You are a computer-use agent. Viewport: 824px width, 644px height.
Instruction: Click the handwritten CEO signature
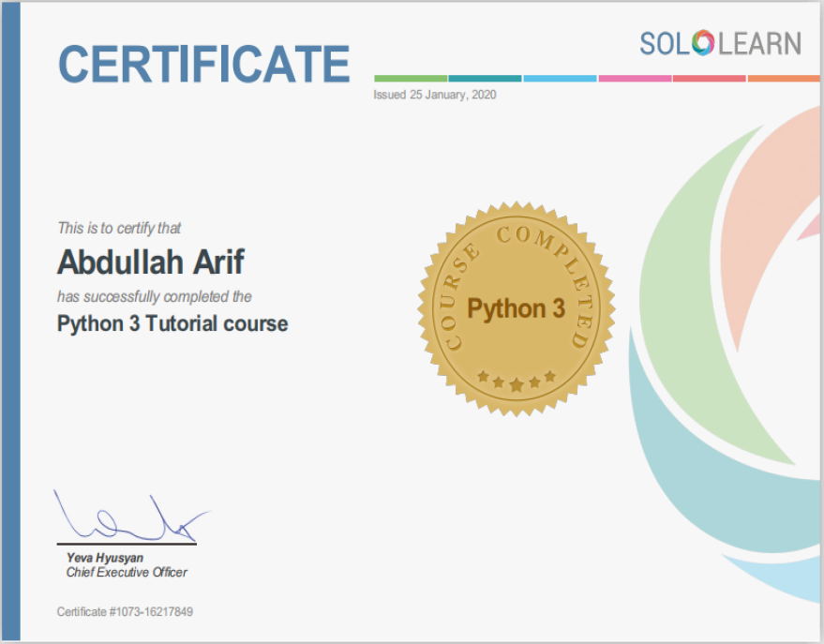(131, 517)
